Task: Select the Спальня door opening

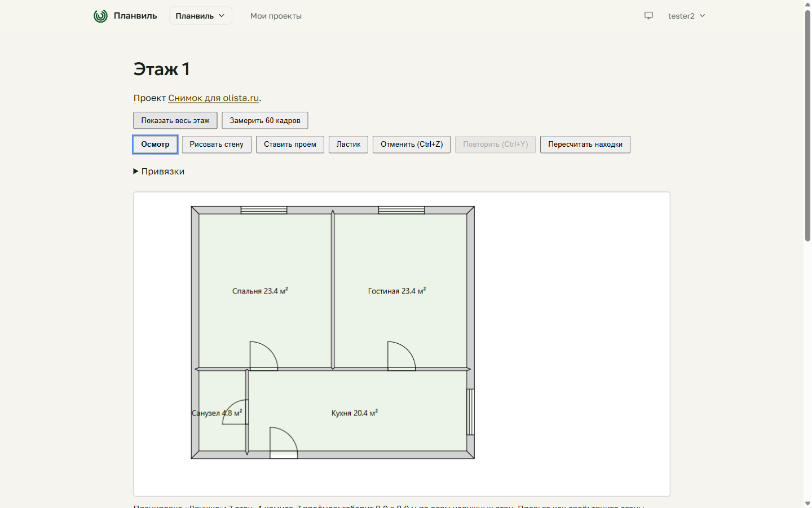Action: click(264, 356)
